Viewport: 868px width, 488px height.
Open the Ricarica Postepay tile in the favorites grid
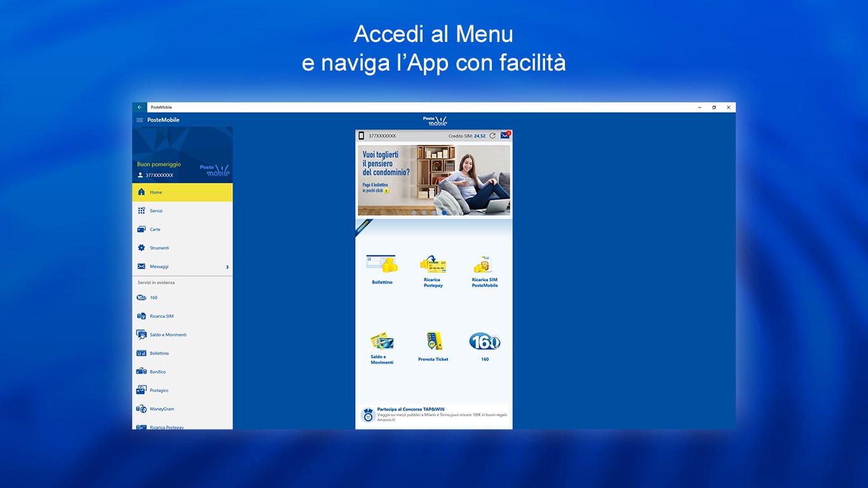pyautogui.click(x=433, y=271)
